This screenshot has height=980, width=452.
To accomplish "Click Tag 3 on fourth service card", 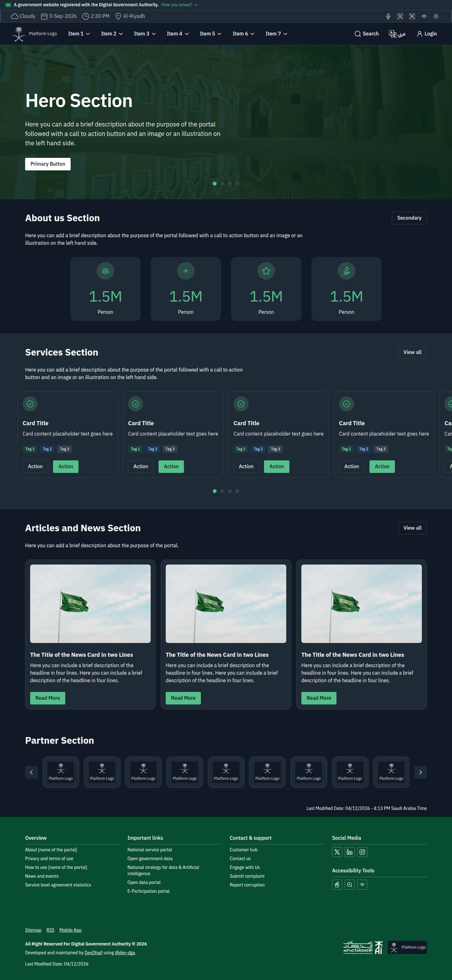I will click(381, 449).
